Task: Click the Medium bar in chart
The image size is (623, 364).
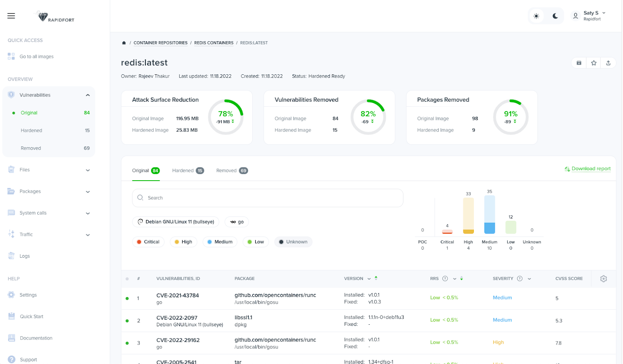Action: coord(489,215)
